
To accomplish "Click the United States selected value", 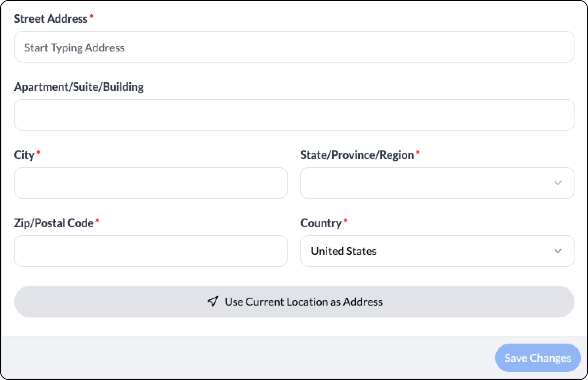I will point(344,251).
